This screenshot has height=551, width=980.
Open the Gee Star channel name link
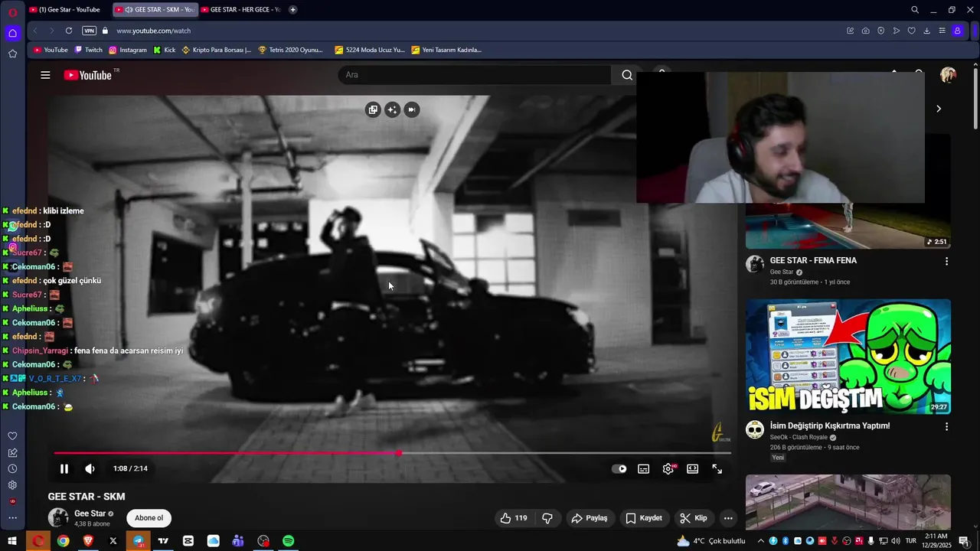90,514
